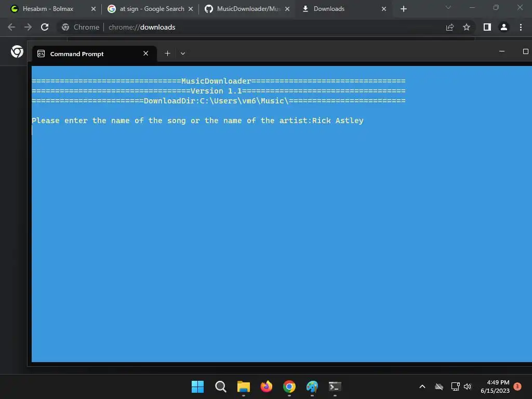This screenshot has width=532, height=399.
Task: Reload the Chrome page
Action: click(45, 27)
